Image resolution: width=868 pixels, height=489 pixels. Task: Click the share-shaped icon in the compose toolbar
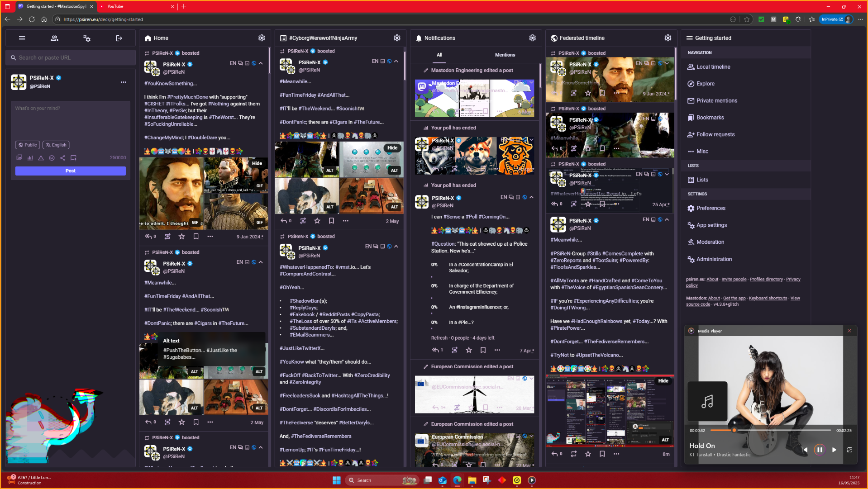coord(62,158)
